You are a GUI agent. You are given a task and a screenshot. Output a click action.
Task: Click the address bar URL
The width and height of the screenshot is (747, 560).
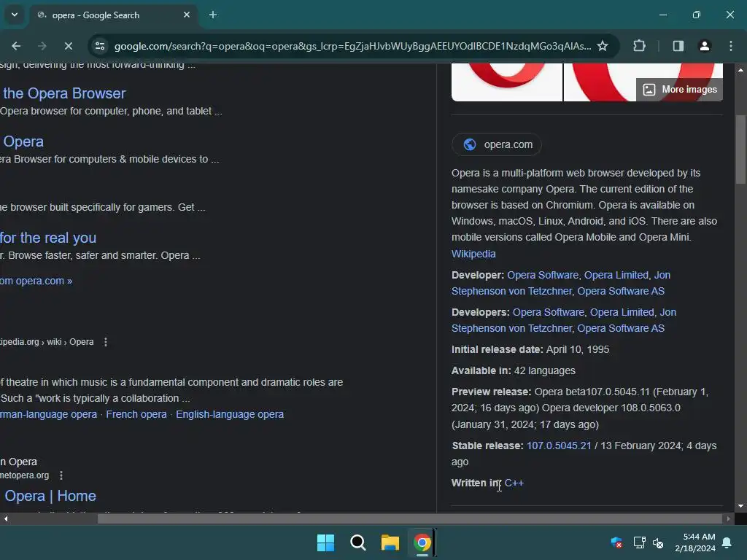point(352,46)
